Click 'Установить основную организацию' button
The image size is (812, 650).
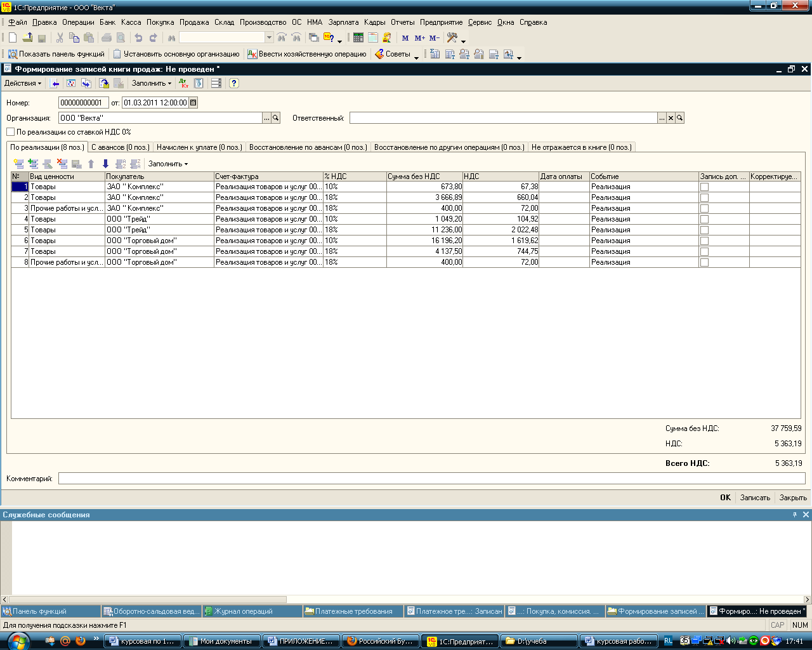[176, 54]
